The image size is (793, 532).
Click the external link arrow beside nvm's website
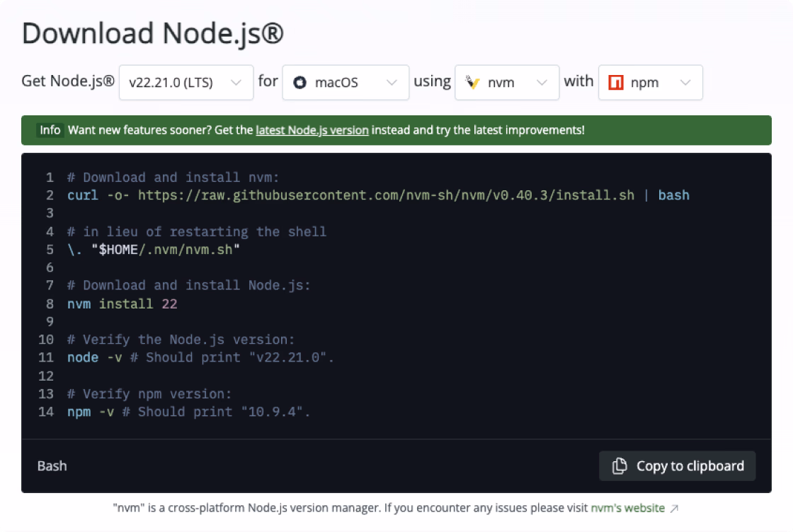coord(674,509)
